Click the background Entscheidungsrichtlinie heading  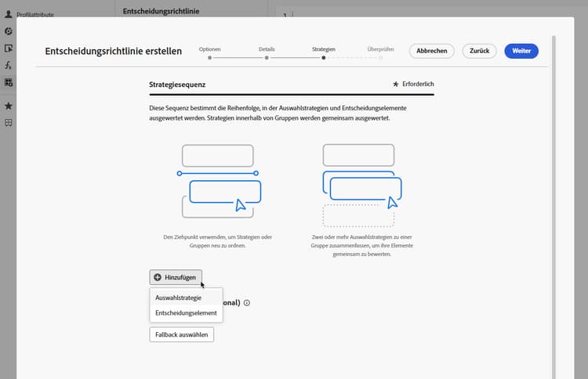click(161, 11)
